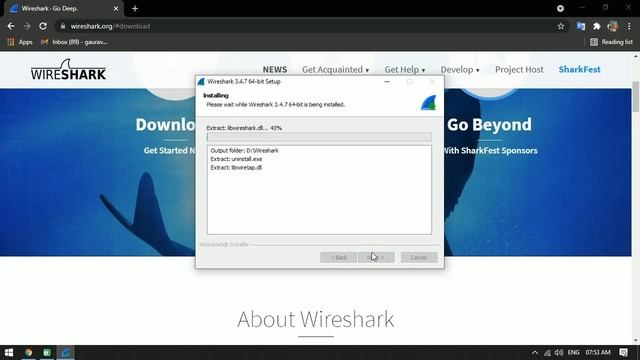Click the Back button in setup
Screen dimensions: 640x360
click(x=338, y=257)
